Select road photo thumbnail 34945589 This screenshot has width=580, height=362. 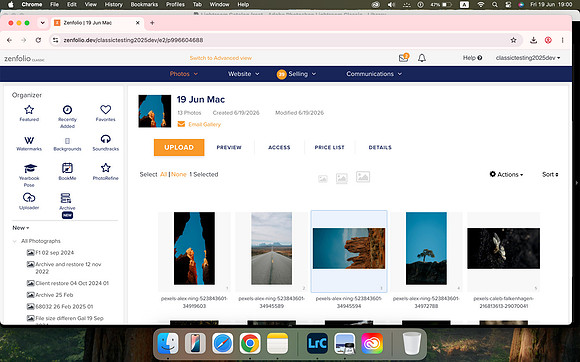[x=272, y=248]
